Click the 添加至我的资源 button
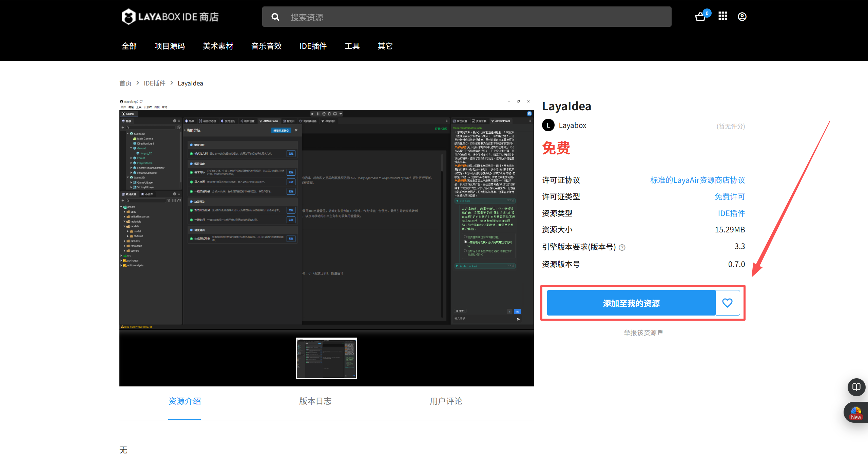Image resolution: width=868 pixels, height=457 pixels. pyautogui.click(x=631, y=303)
